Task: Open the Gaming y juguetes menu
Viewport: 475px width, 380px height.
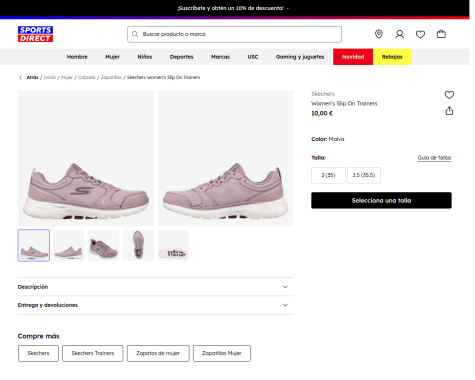Action: coord(300,57)
